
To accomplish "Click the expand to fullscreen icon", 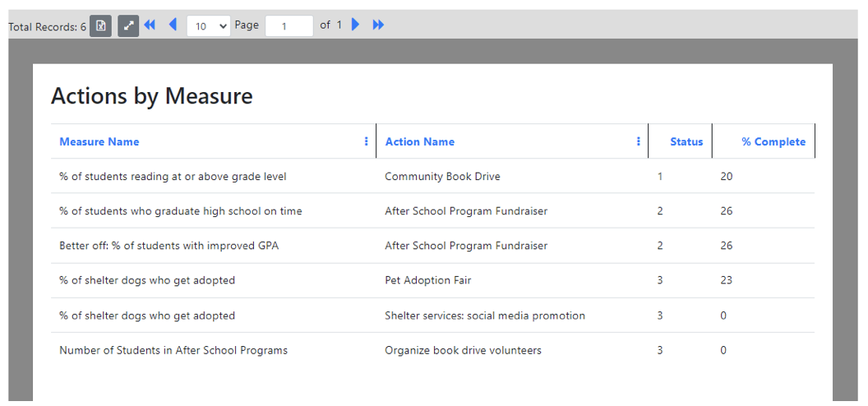I will 128,26.
